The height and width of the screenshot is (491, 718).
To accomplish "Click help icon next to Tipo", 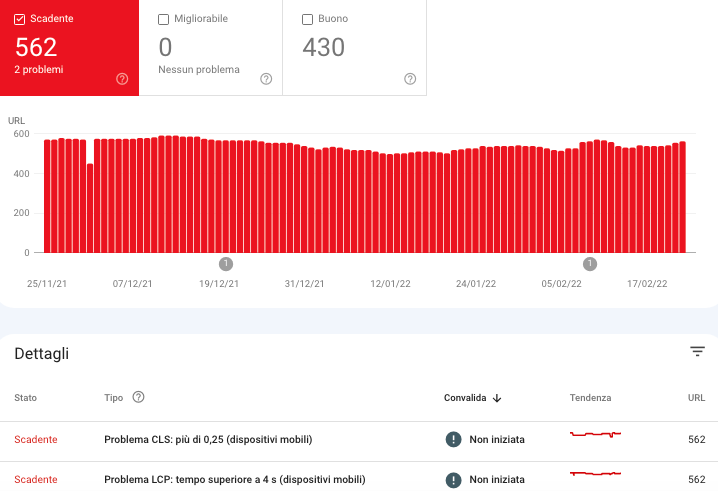I will (139, 397).
